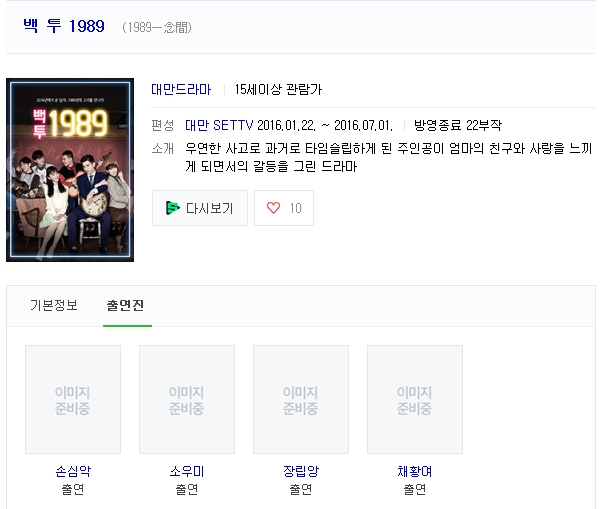The width and height of the screenshot is (604, 509).
Task: Open the 대만 SETTV broadcaster link
Action: tap(219, 125)
